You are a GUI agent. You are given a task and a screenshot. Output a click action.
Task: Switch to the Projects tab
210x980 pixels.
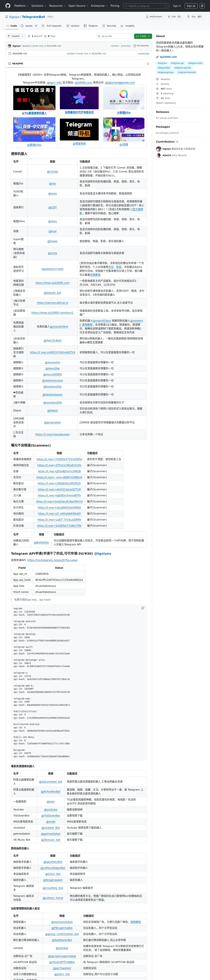click(91, 26)
